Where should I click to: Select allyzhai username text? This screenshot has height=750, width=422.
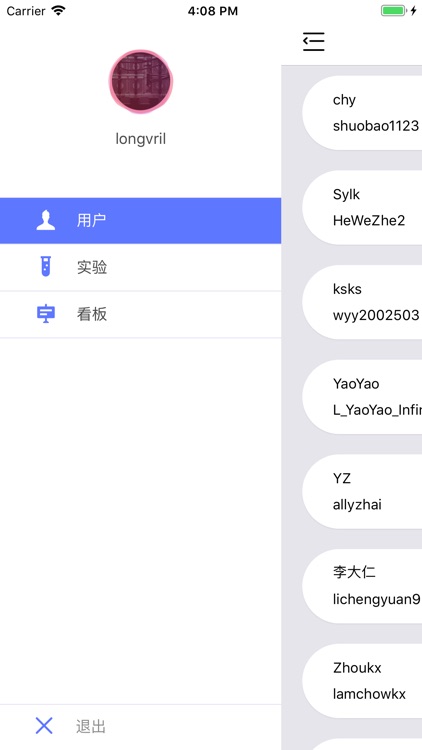click(357, 505)
